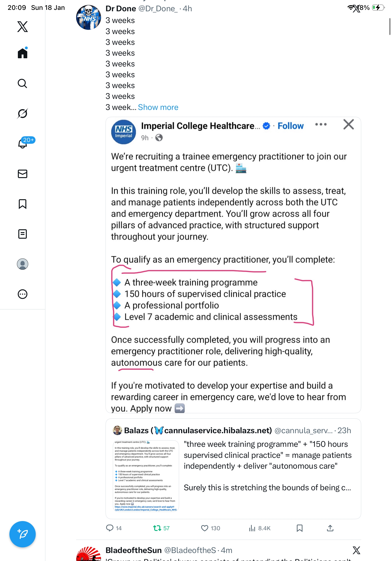Reply to Dr Done's post
Viewport: 392px width, 561px height.
pos(110,528)
